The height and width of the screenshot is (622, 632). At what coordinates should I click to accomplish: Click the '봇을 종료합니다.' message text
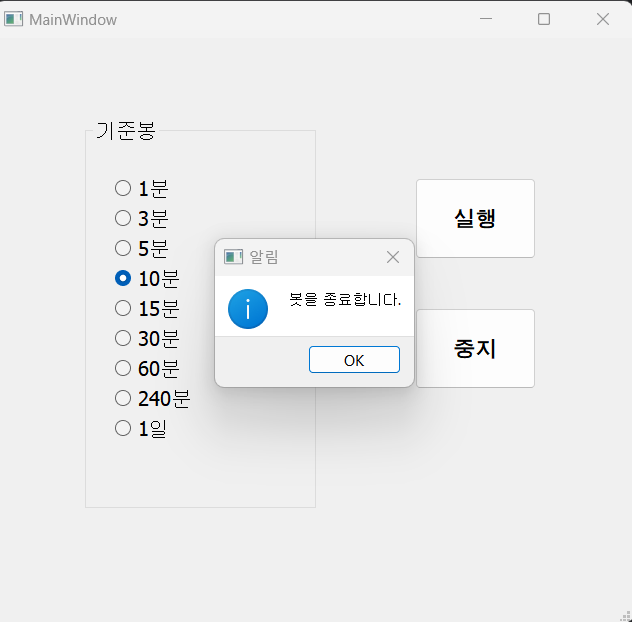[x=345, y=300]
